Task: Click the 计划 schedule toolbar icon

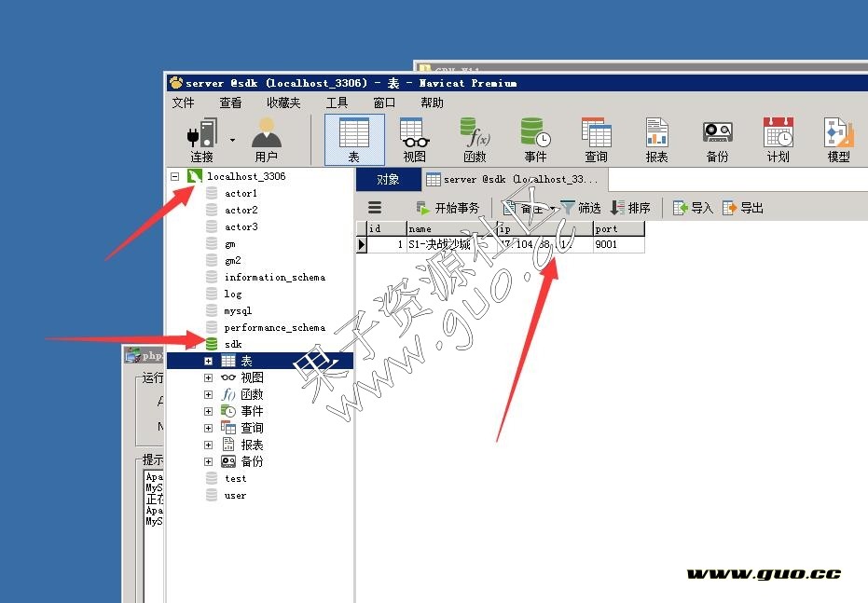Action: pos(778,138)
